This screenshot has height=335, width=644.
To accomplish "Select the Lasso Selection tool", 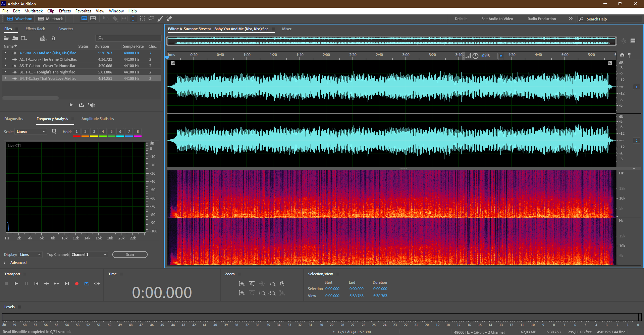I will [151, 18].
